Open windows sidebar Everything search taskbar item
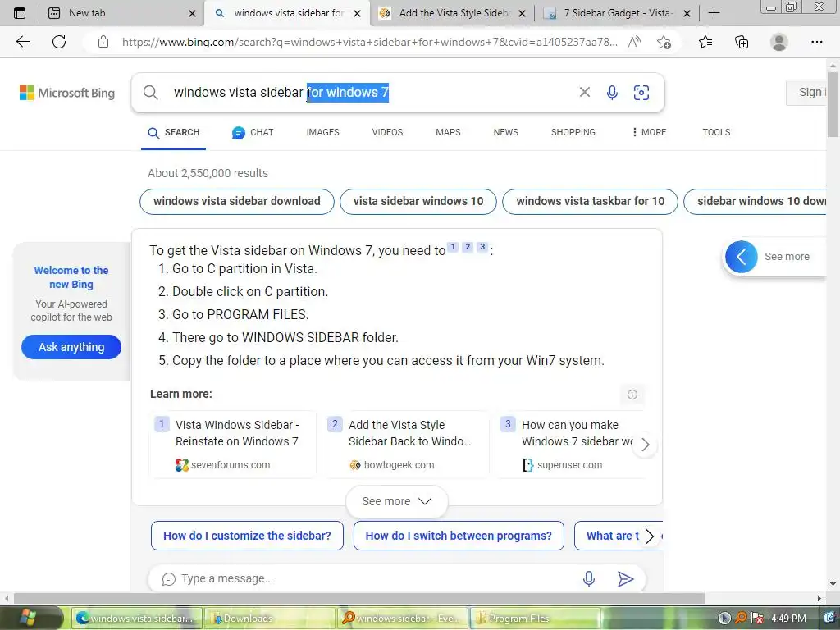 [402, 619]
